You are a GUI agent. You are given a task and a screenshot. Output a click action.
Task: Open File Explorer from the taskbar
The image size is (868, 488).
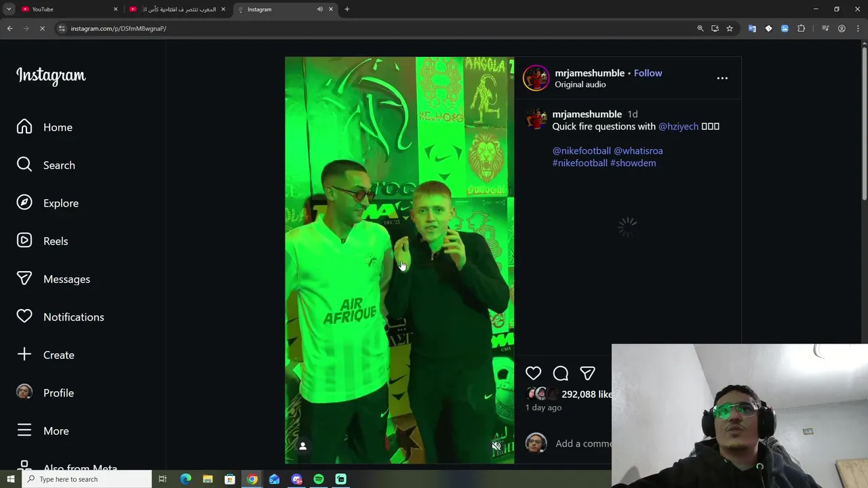pos(208,479)
